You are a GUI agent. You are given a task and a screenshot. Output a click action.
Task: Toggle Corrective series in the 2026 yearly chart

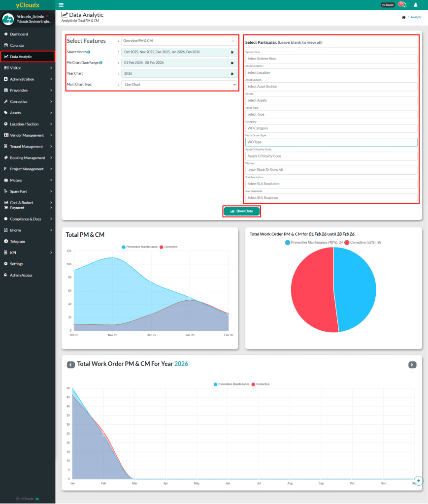pyautogui.click(x=260, y=384)
